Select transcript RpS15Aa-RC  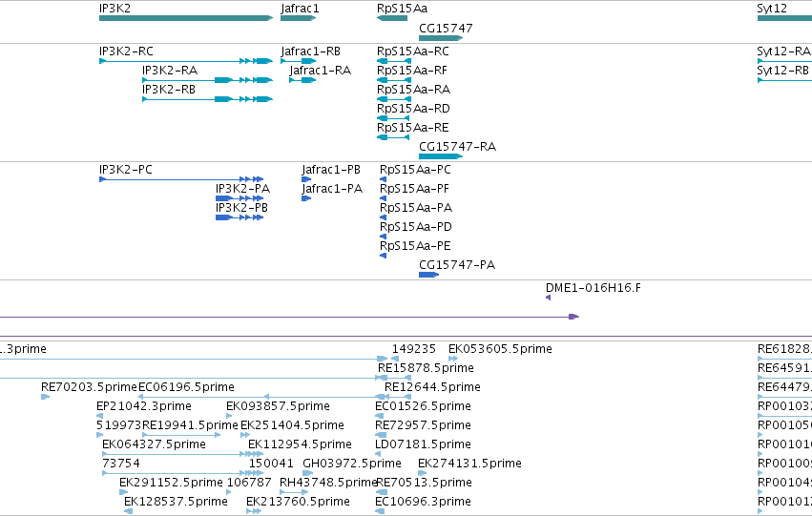(x=394, y=61)
